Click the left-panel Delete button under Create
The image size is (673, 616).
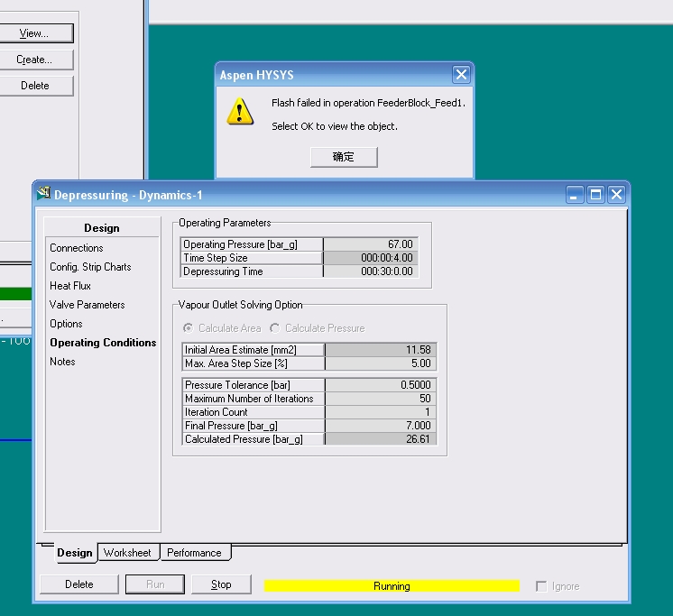click(x=36, y=86)
